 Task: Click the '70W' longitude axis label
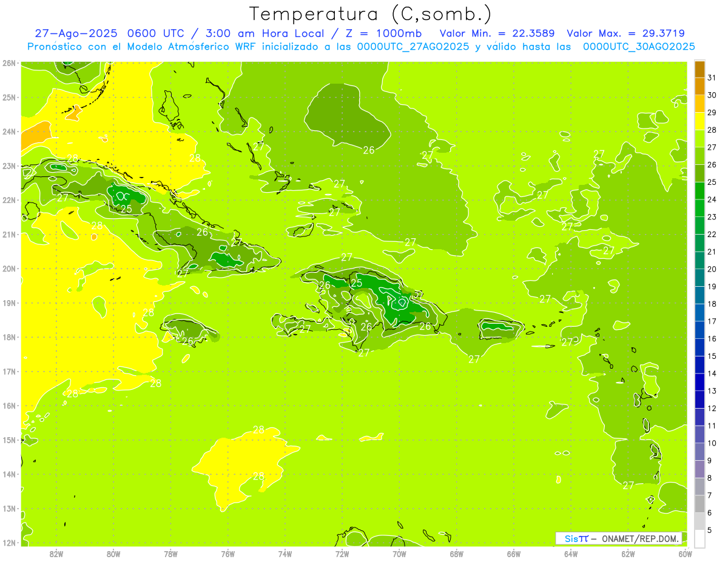point(399,554)
